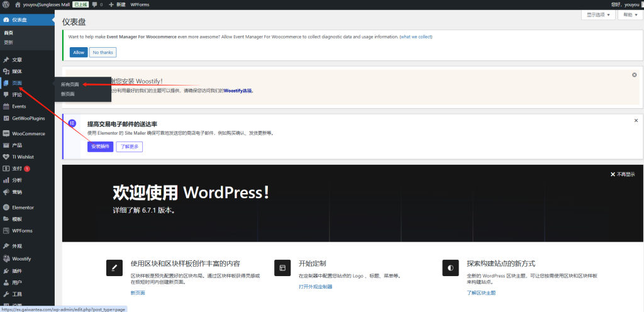Click the purple Elementor badge in the mailer notice
Viewport: 644px width, 312px height.
pyautogui.click(x=72, y=123)
